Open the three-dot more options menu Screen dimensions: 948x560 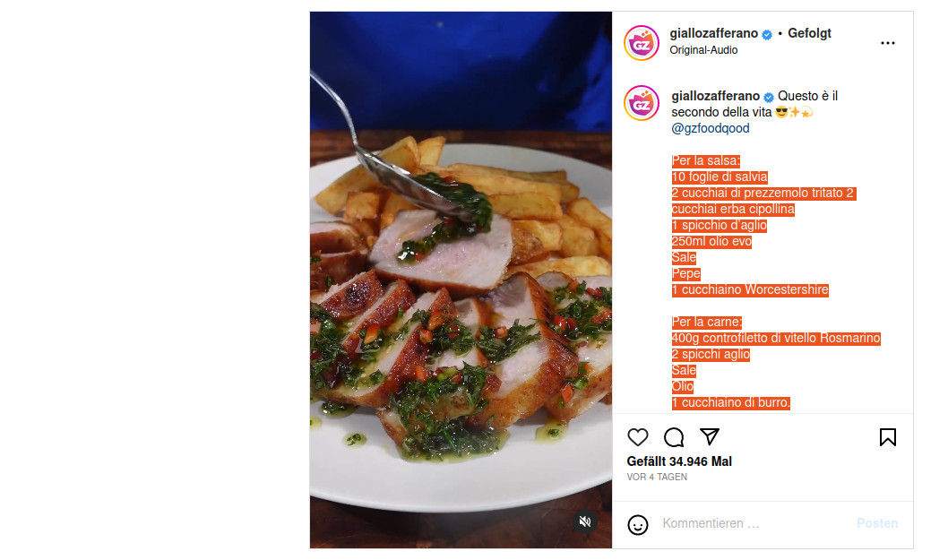coord(888,43)
